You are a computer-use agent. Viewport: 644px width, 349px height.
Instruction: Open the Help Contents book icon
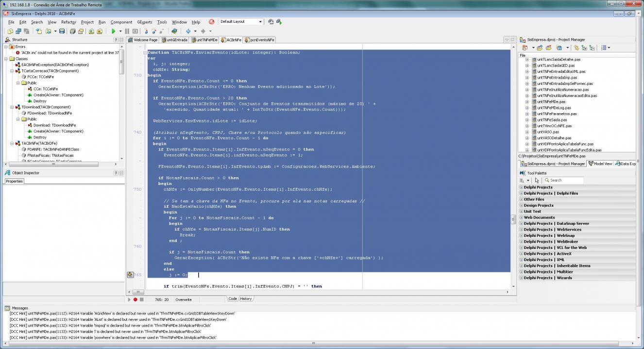click(174, 31)
